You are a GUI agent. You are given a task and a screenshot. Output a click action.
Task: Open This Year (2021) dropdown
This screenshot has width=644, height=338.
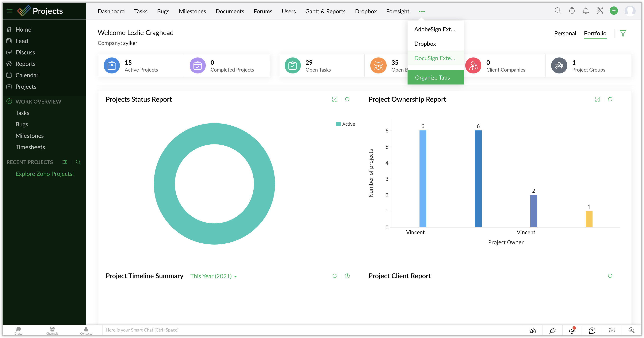pos(213,276)
